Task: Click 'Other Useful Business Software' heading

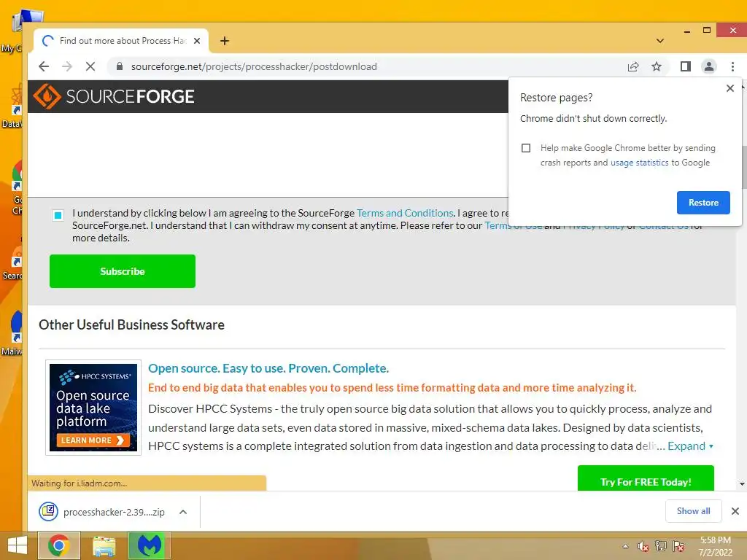Action: (x=131, y=324)
